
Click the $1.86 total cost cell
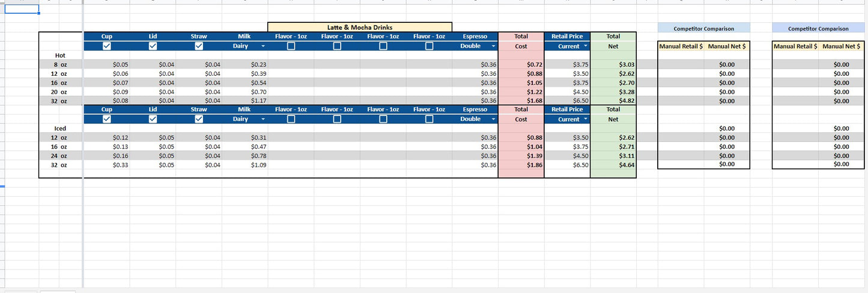pos(521,165)
